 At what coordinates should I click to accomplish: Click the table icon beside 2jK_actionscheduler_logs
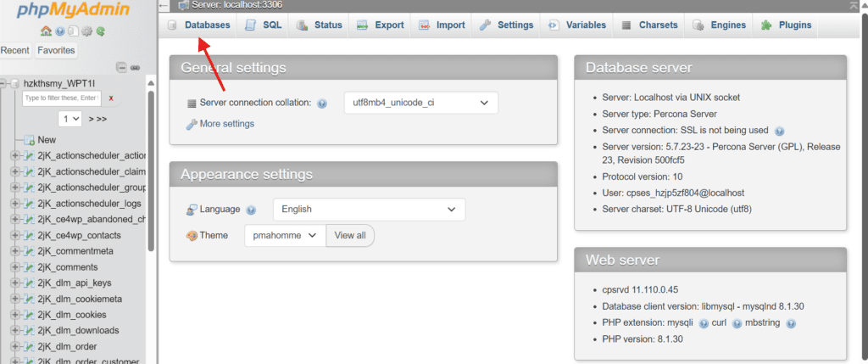pos(30,204)
